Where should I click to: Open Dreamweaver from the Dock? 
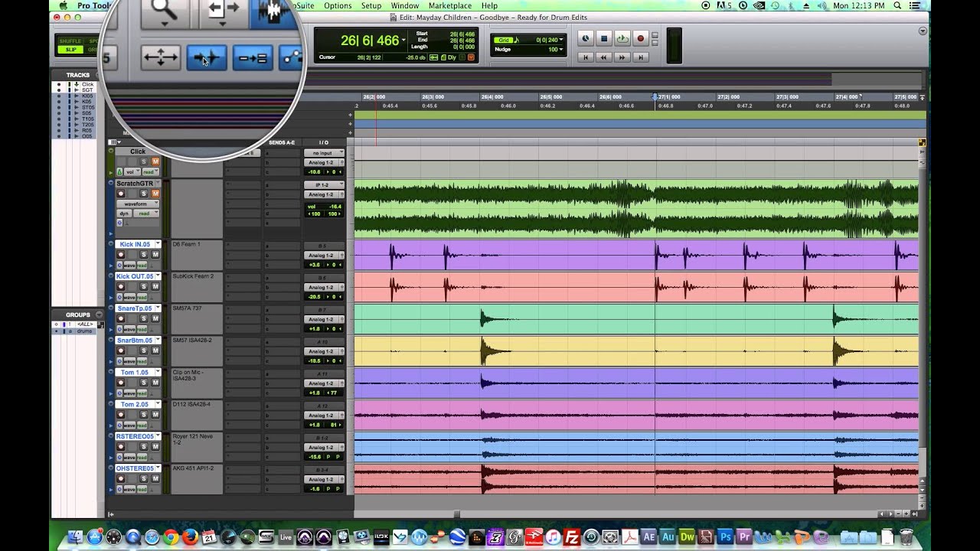(687, 537)
